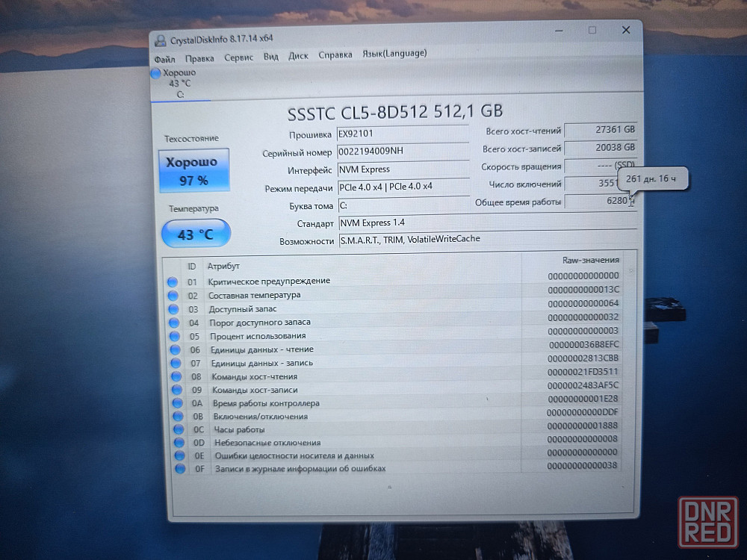747x560 pixels.
Task: Open the Файл menu
Action: coord(164,59)
